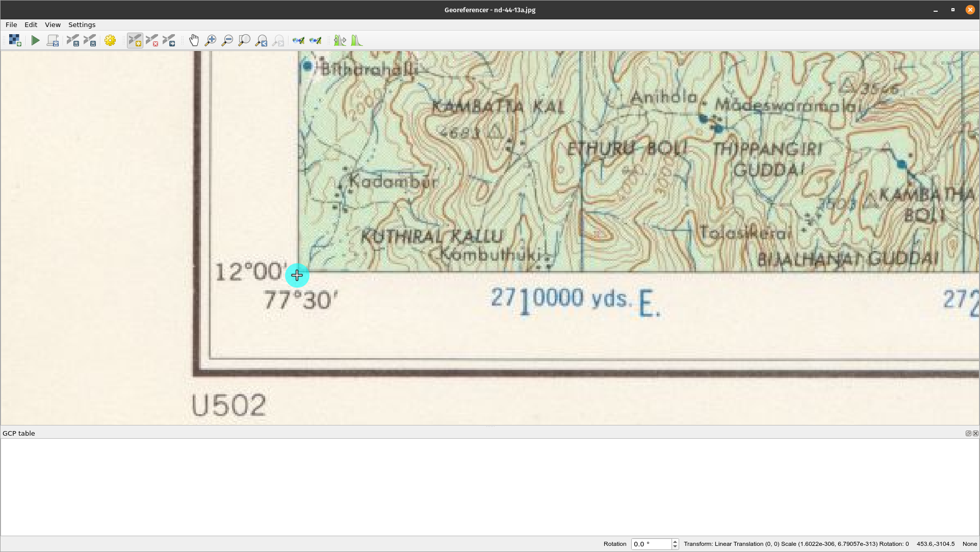
Task: Click the 2710000 yds. E. grid label
Action: pos(576,301)
